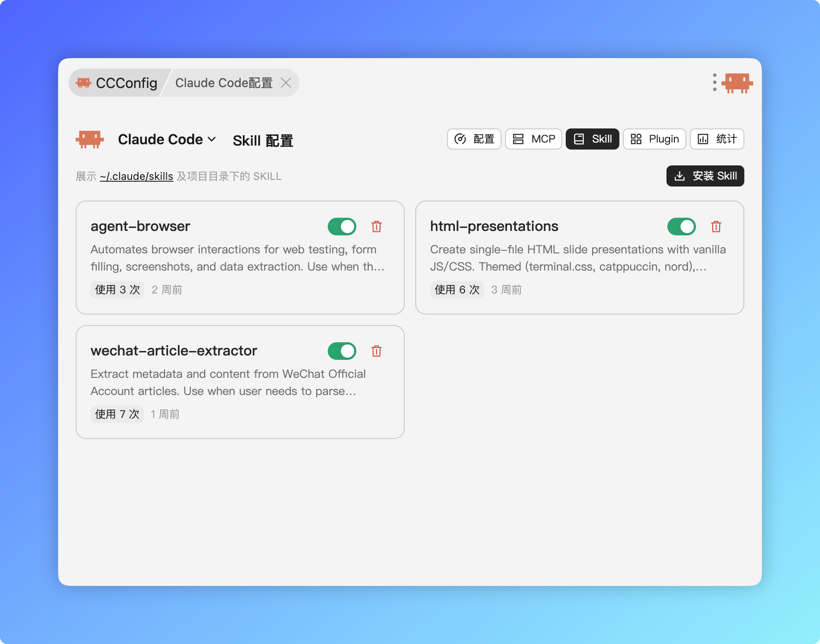Expand the Claude Code dropdown selector
Image resolution: width=820 pixels, height=644 pixels.
pyautogui.click(x=167, y=139)
